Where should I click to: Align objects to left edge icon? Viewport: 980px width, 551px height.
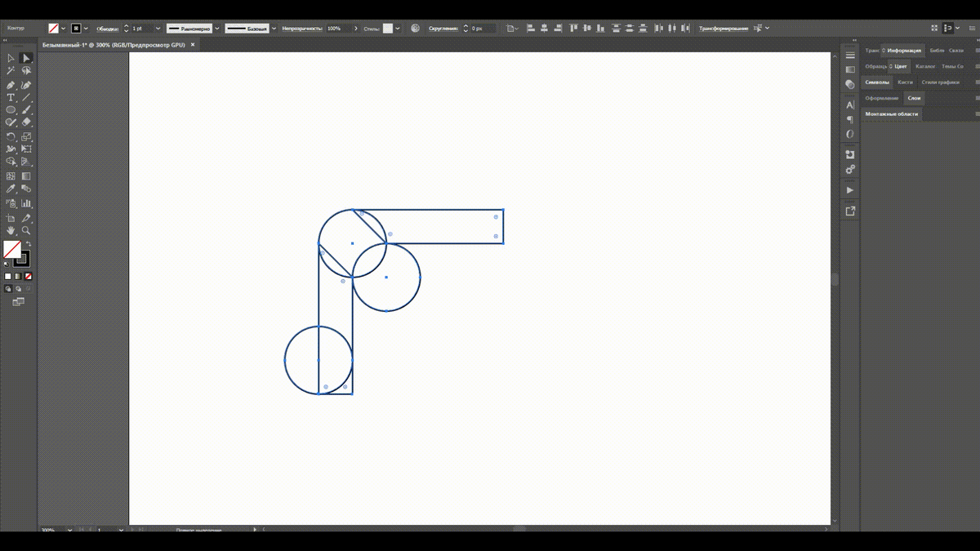coord(530,28)
